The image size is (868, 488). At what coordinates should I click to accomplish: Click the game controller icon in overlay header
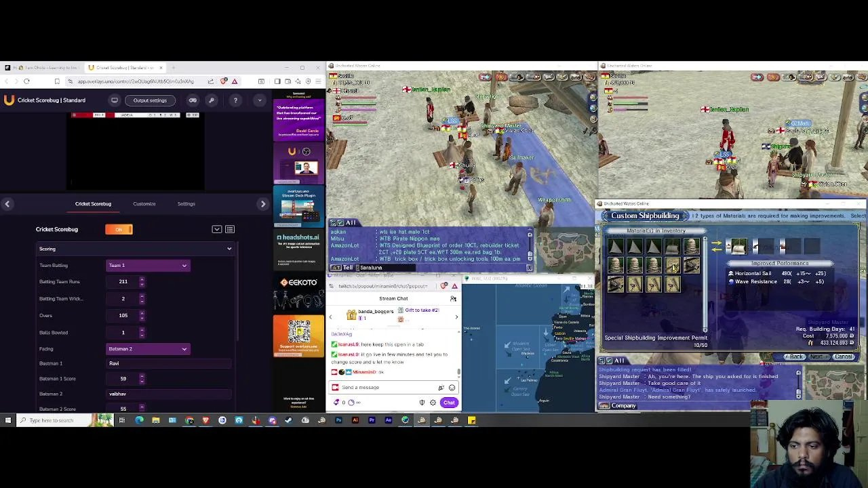click(x=193, y=100)
